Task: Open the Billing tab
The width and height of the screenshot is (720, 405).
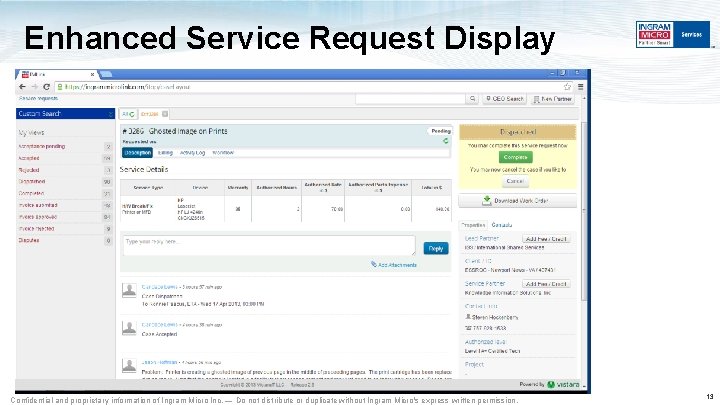Action: click(165, 152)
